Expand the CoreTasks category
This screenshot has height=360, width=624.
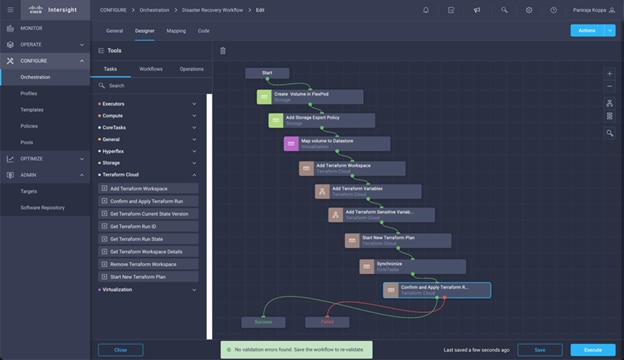[194, 128]
